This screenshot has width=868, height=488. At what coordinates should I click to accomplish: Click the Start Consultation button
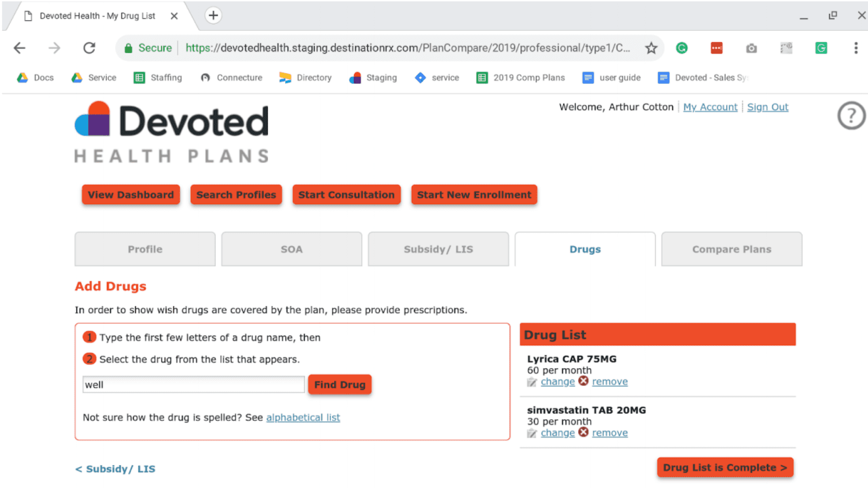coord(346,195)
